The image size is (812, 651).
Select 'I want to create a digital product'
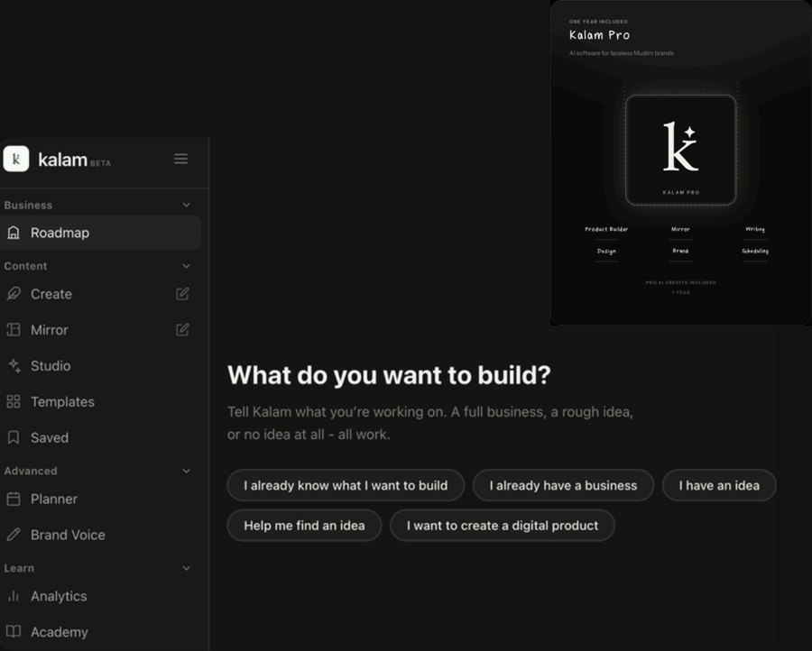click(x=503, y=526)
